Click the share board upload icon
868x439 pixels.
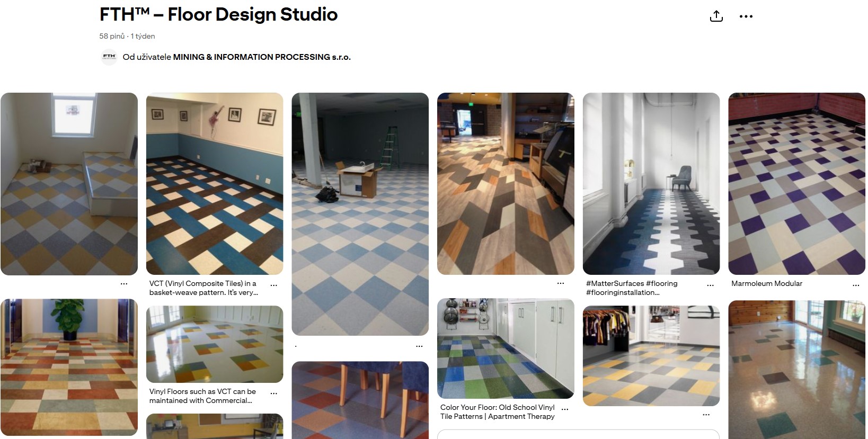[716, 16]
